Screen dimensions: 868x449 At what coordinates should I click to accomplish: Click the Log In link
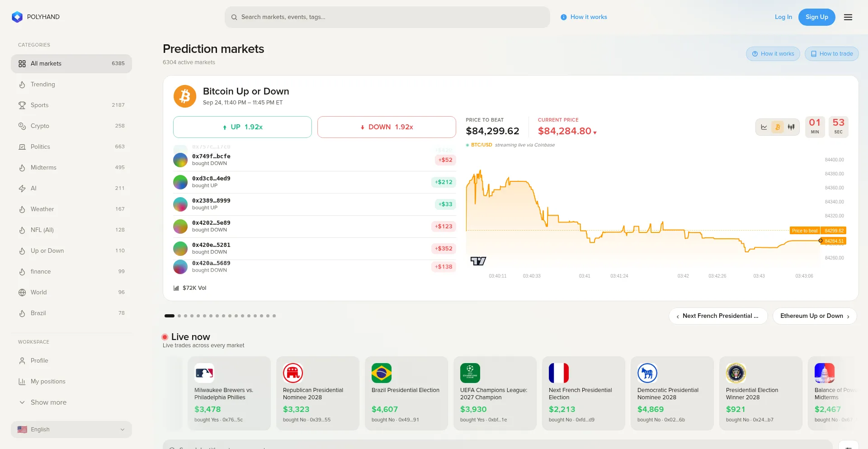(783, 17)
